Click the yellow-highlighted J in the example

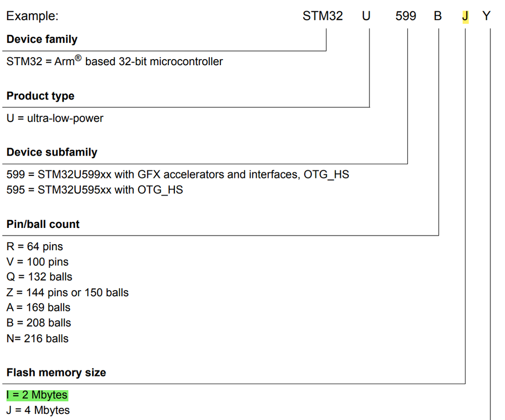click(465, 16)
